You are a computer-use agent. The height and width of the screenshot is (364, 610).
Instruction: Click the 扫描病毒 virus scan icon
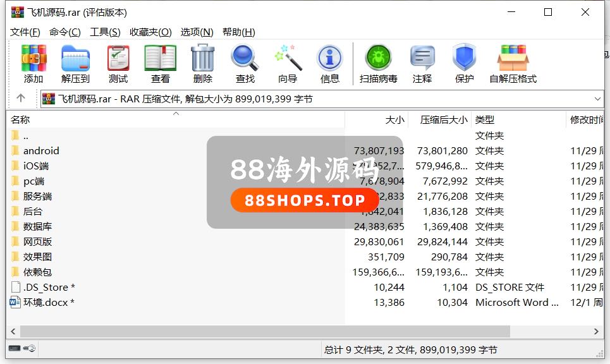pos(378,64)
